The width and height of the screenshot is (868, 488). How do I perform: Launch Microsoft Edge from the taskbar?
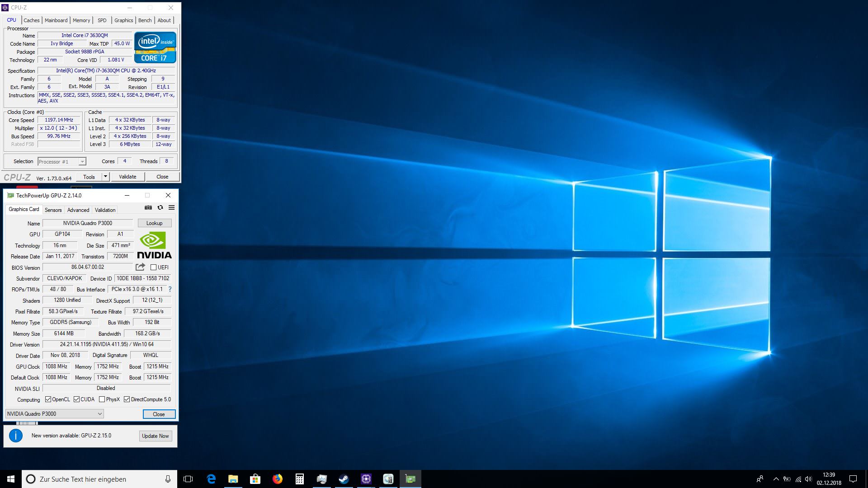211,479
